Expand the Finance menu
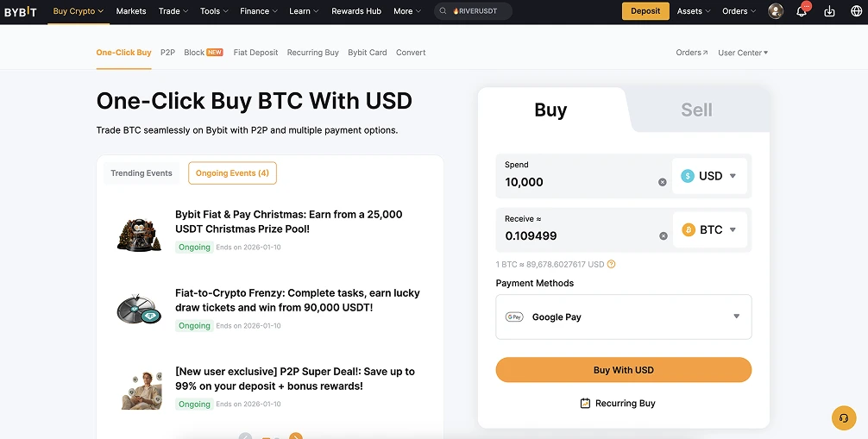This screenshot has height=439, width=868. [x=259, y=11]
